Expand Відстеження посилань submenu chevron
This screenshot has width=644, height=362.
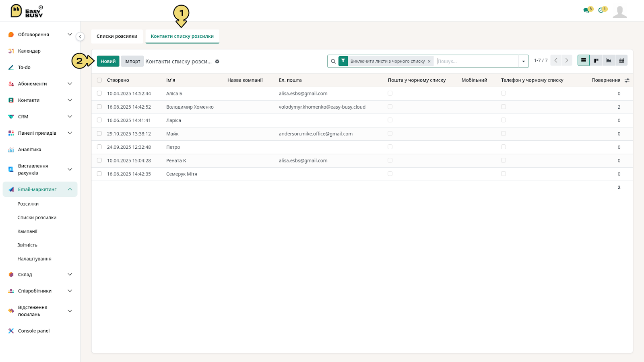coord(70,311)
